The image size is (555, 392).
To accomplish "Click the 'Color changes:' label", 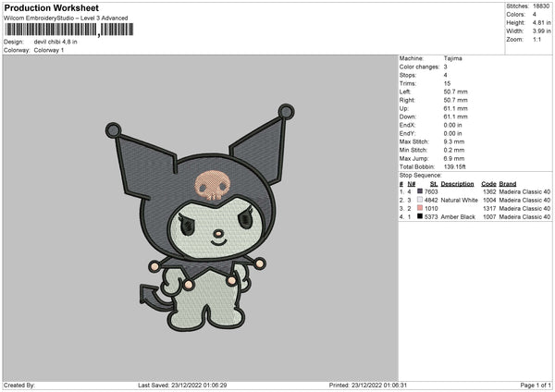I will coord(419,67).
